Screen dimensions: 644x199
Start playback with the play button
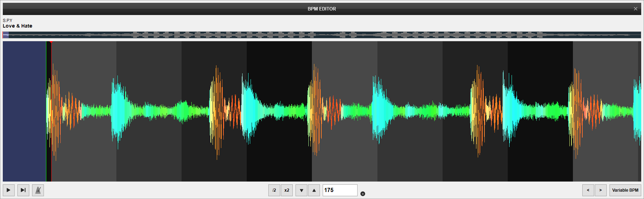pos(8,190)
